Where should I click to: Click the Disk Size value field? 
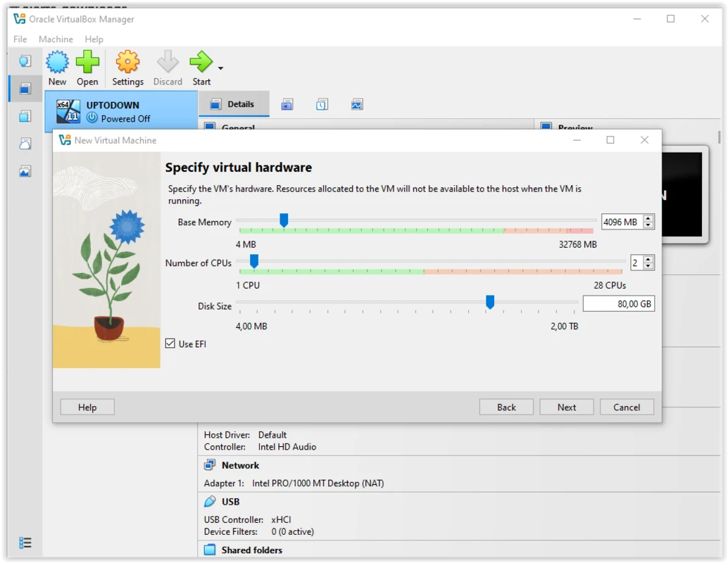618,303
